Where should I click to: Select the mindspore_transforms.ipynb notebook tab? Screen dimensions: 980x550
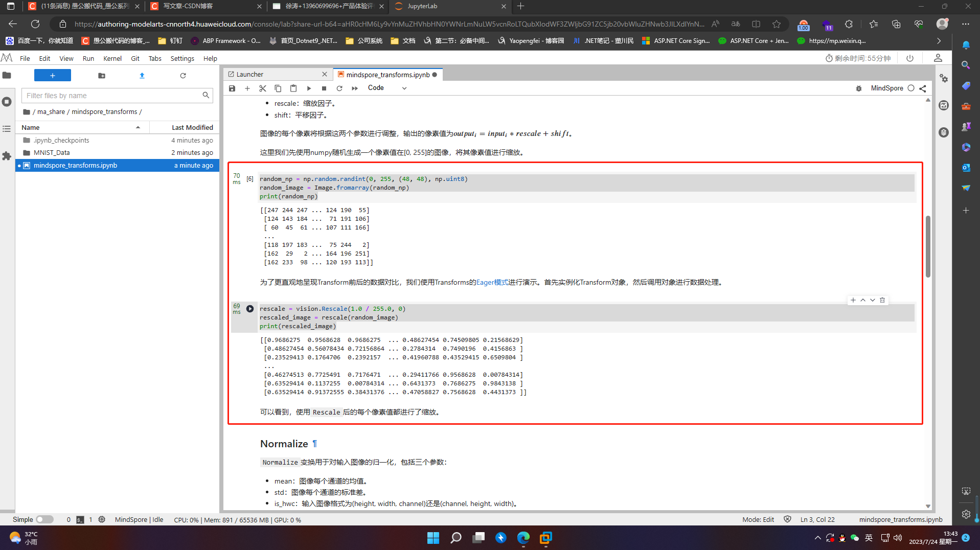tap(388, 75)
